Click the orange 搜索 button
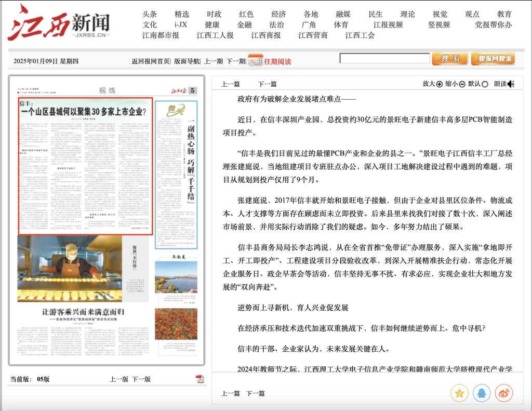Viewport: 532px width, 411px height. pos(449,59)
